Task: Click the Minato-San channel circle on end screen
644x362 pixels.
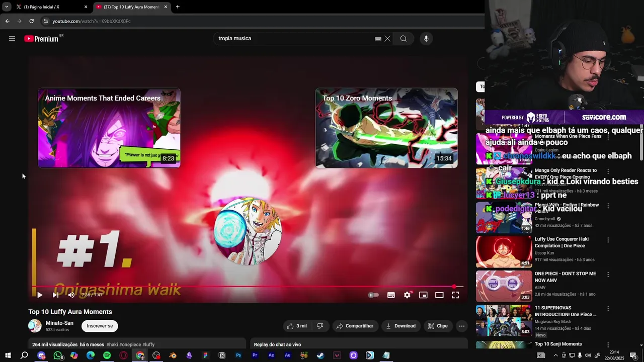Action: coord(248,231)
